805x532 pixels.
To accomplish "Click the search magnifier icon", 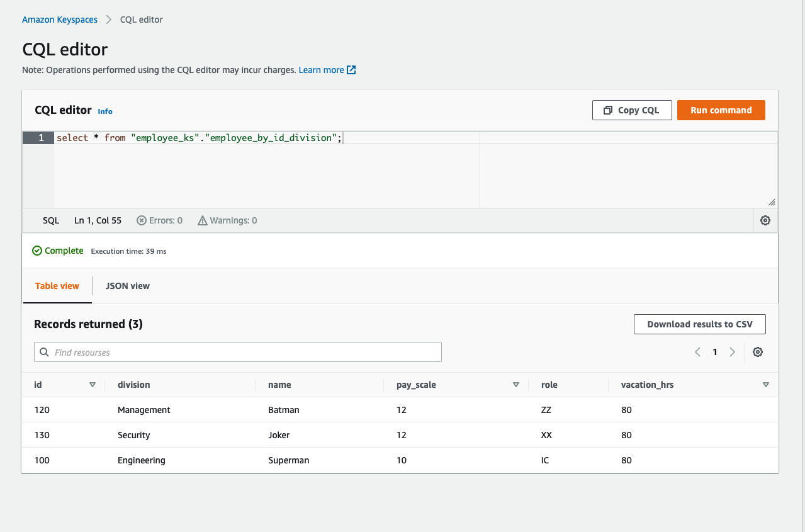I will click(x=44, y=352).
